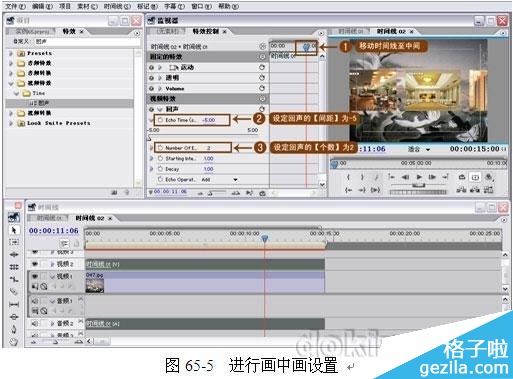Toggle animation stopwatch for Decay
This screenshot has width=513, height=379.
(160, 169)
